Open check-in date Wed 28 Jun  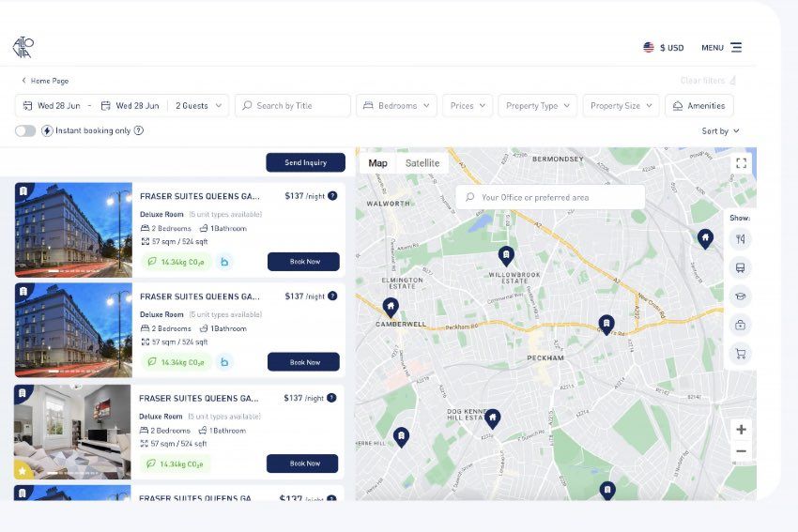tap(52, 106)
